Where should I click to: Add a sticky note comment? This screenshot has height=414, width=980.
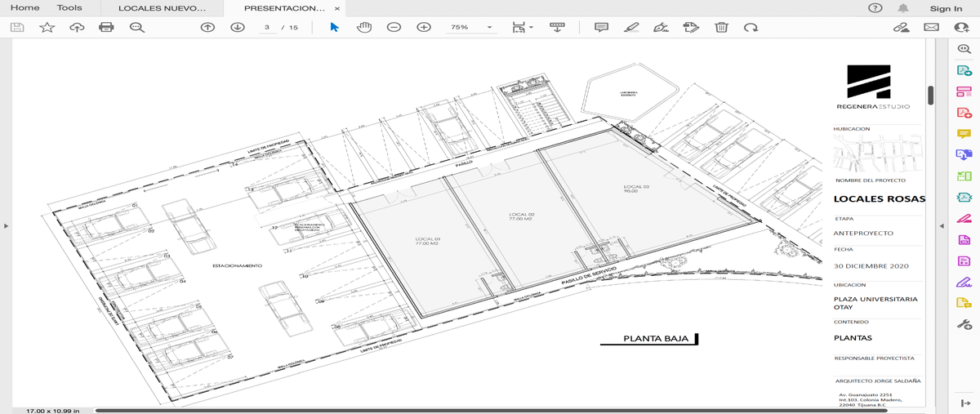pyautogui.click(x=602, y=27)
